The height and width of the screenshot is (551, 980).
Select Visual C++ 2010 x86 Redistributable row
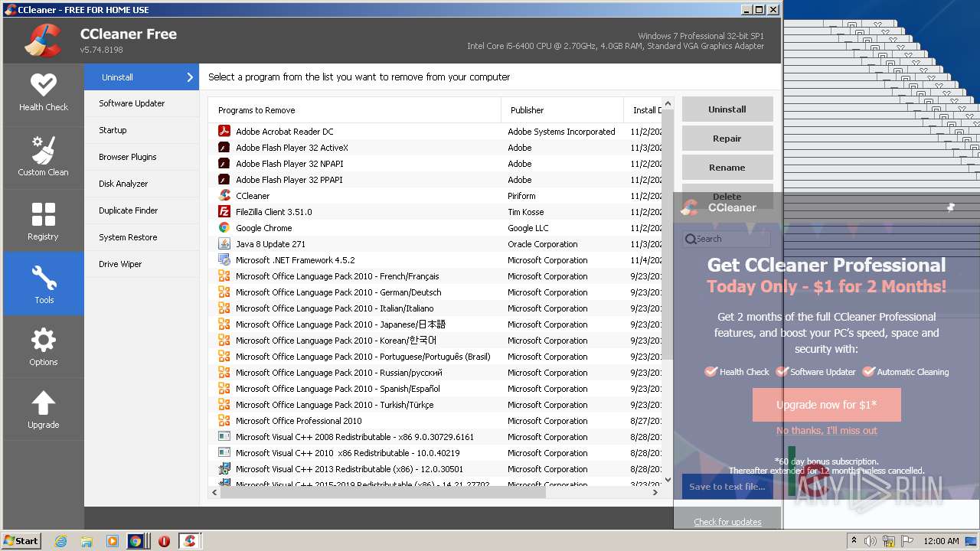pyautogui.click(x=435, y=452)
